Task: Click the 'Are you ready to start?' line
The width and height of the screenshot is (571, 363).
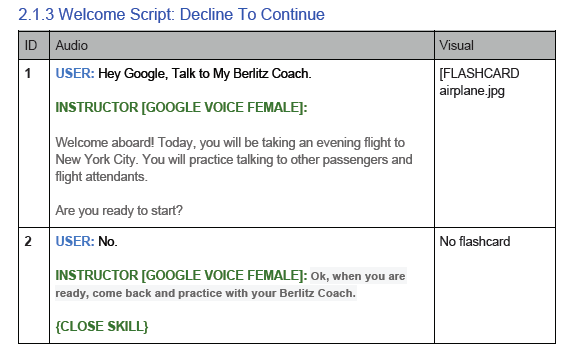Action: [119, 211]
